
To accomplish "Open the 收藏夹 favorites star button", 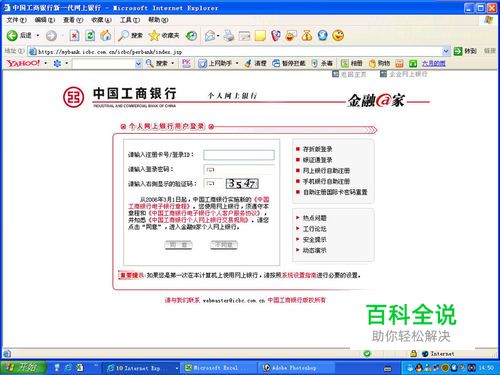I will (x=164, y=35).
